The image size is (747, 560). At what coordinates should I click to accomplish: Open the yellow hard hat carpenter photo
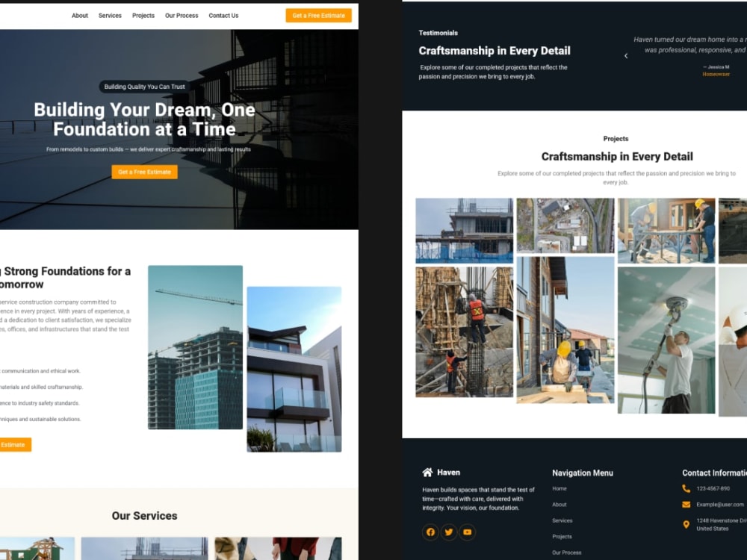pos(565,330)
